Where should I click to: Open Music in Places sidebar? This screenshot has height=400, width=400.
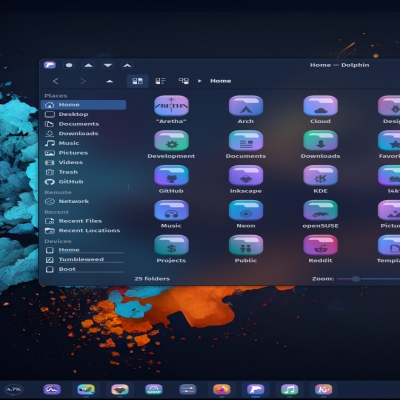(x=83, y=143)
